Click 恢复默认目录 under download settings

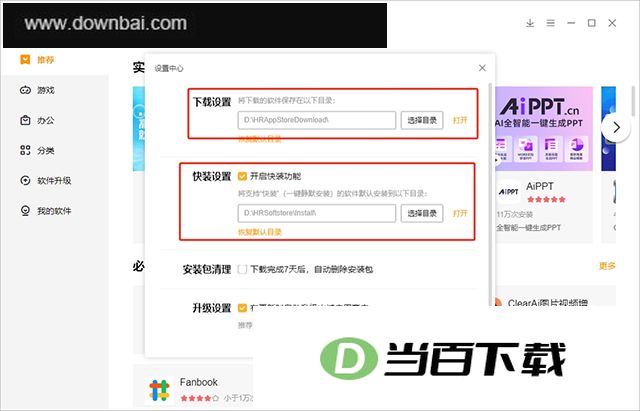click(260, 139)
